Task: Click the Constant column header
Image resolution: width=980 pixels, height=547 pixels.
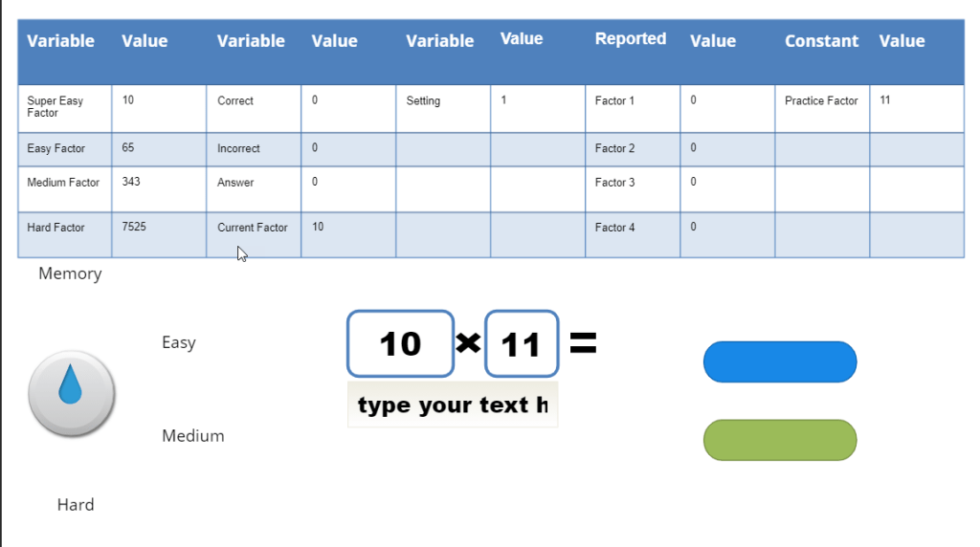Action: 821,41
